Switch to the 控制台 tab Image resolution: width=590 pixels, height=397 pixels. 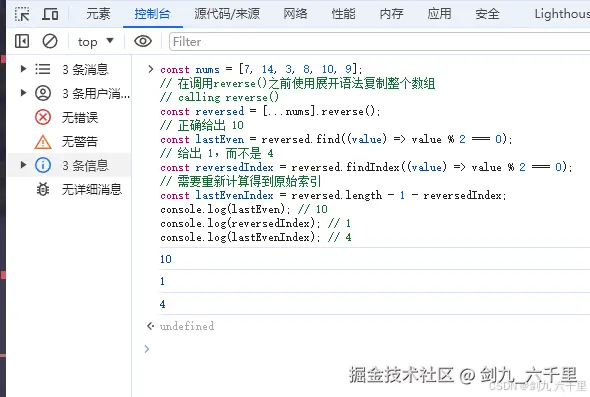152,14
